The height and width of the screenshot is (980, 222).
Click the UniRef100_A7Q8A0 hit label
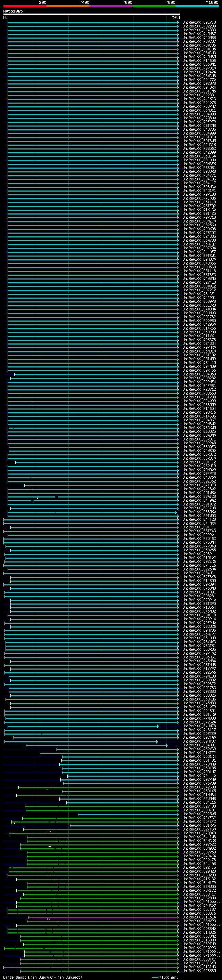click(199, 118)
